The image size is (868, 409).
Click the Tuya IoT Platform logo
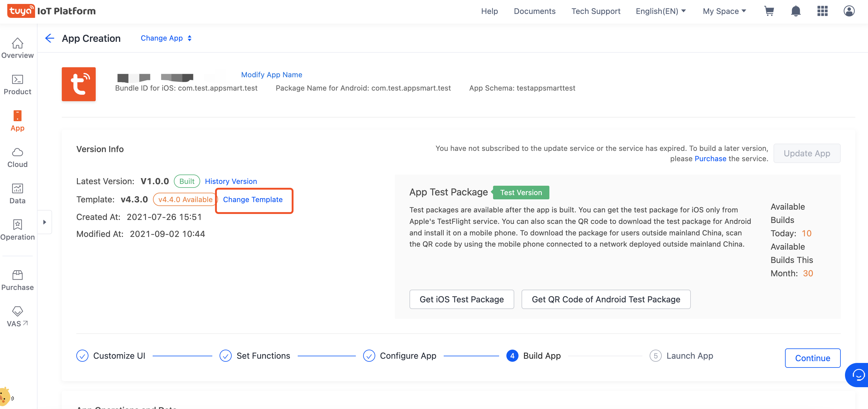pyautogui.click(x=51, y=11)
